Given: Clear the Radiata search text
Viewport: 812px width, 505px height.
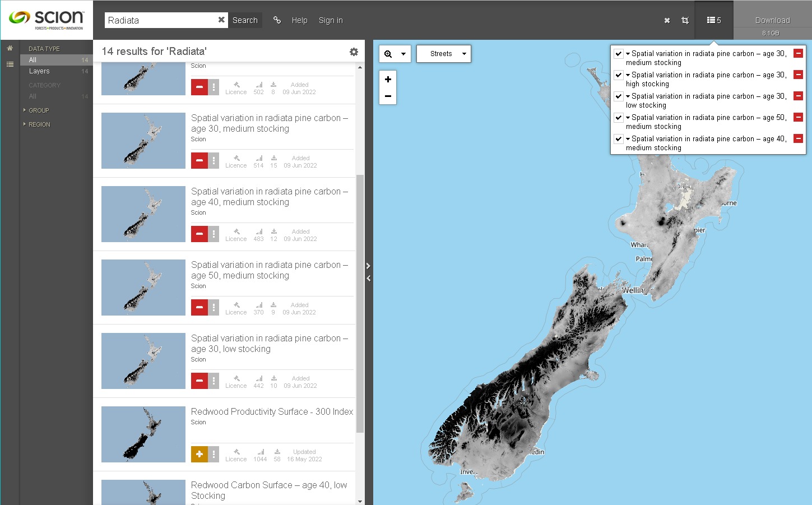Looking at the screenshot, I should 221,20.
